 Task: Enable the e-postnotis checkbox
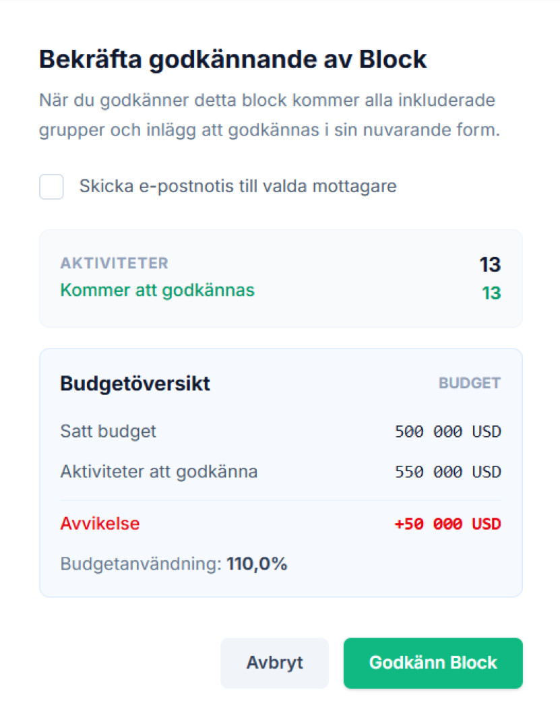[x=51, y=187]
